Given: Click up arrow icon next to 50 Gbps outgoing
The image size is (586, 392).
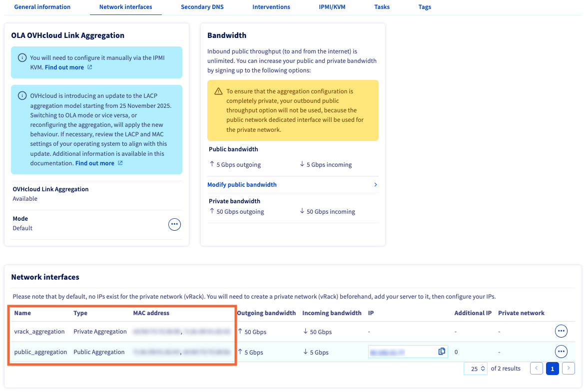Looking at the screenshot, I should point(212,211).
